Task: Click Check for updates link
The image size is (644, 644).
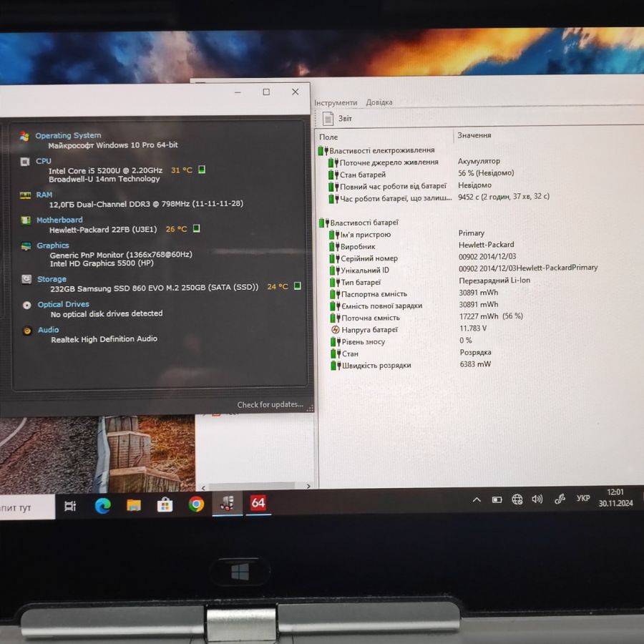Action: (270, 404)
